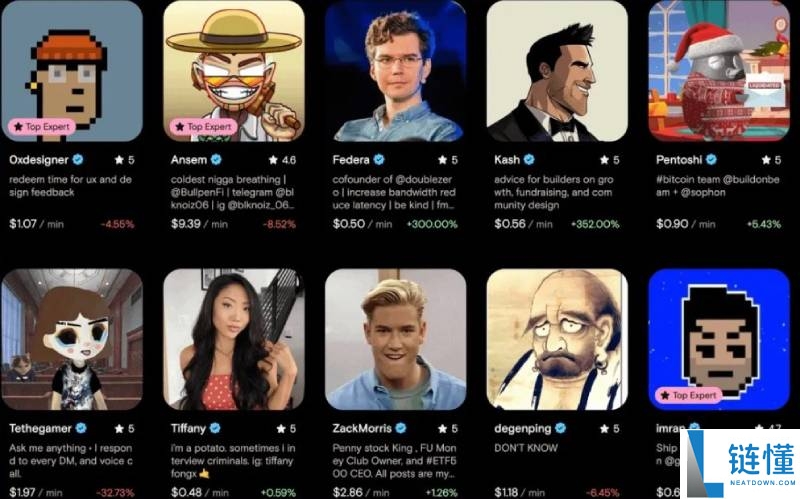This screenshot has height=499, width=800.
Task: Click Top Expert badge on Oxdesigner avatar
Action: point(41,127)
